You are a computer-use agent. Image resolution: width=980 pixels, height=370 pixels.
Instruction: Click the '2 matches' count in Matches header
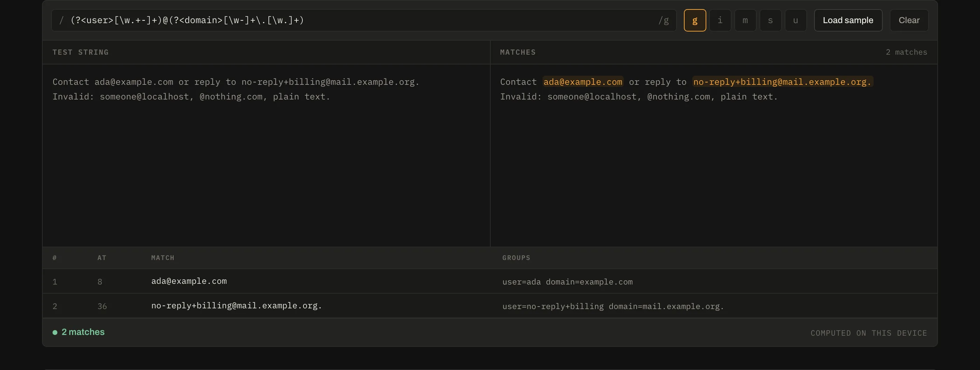pos(906,52)
